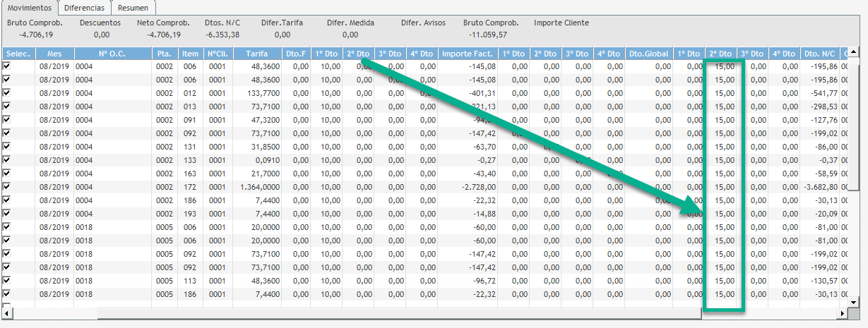The image size is (868, 328).
Task: Open the Resumen tab
Action: pos(133,8)
